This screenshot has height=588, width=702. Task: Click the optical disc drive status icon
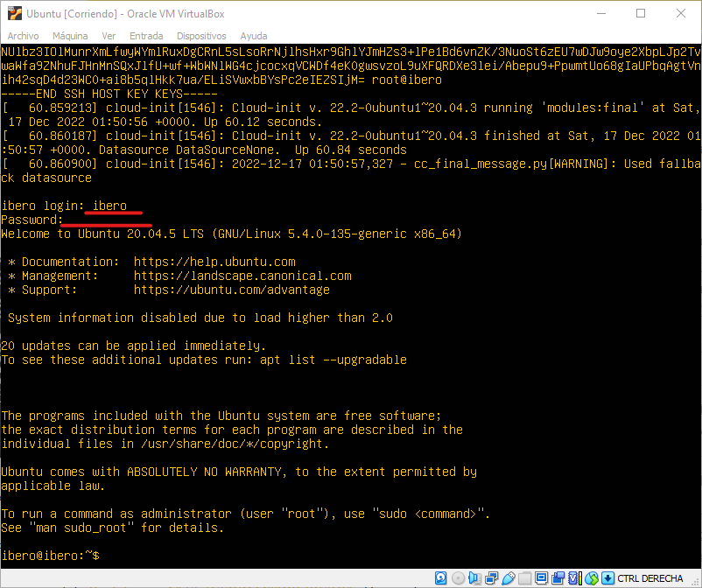click(x=458, y=578)
